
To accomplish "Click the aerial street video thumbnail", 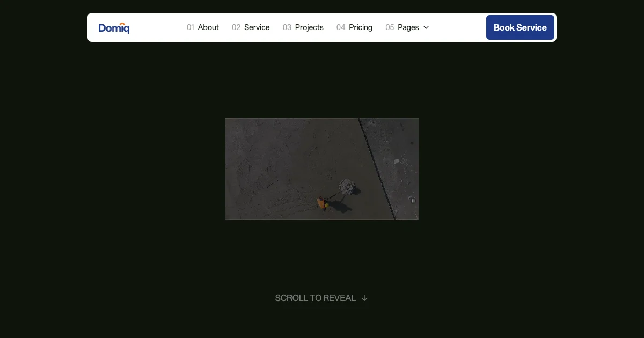I will point(322,169).
